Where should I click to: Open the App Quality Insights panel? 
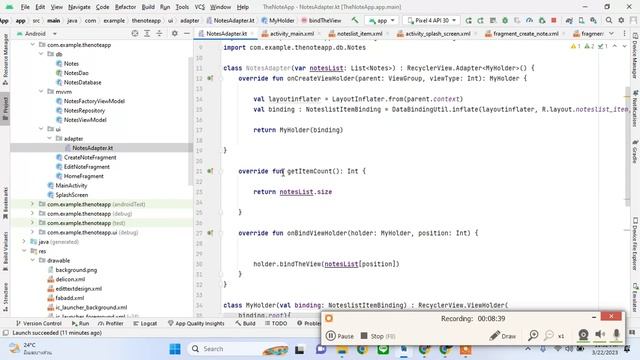pyautogui.click(x=196, y=323)
